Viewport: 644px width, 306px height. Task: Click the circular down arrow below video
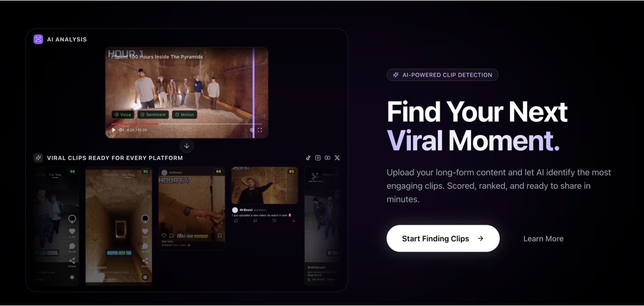click(x=186, y=146)
